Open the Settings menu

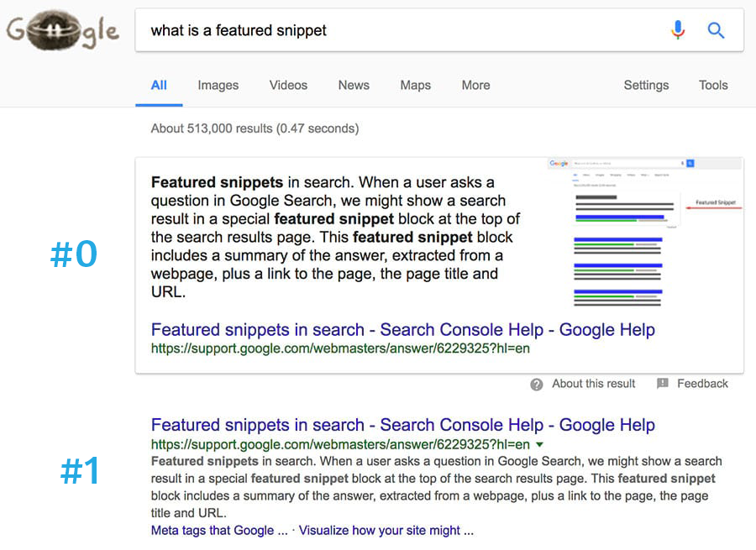tap(646, 86)
